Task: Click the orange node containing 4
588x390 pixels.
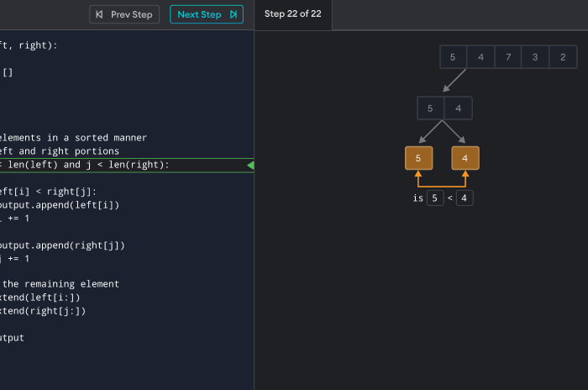Action: pos(465,158)
